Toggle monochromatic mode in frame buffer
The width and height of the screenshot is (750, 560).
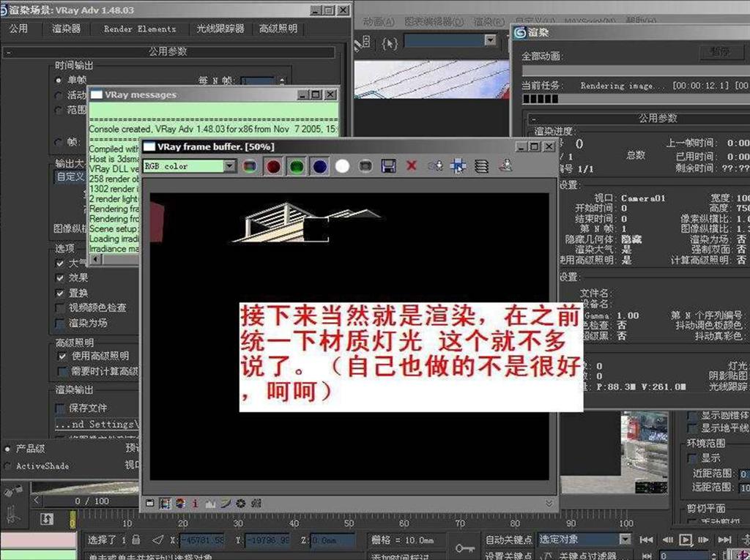(x=365, y=166)
